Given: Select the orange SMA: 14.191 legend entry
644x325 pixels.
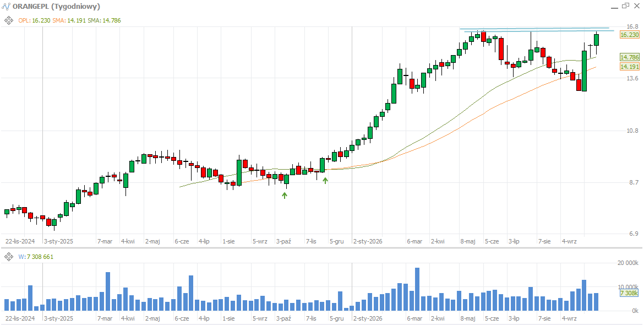Looking at the screenshot, I should pos(69,20).
